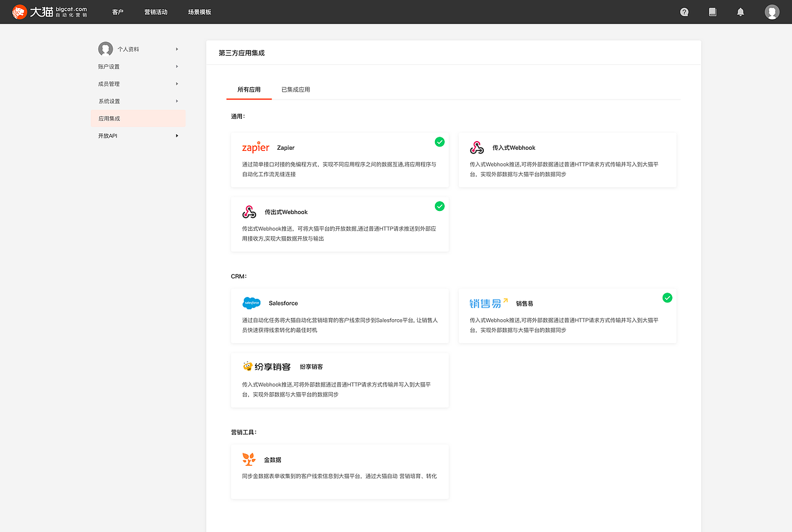Click the 个人资料 avatar icon in sidebar
The height and width of the screenshot is (532, 792).
105,49
